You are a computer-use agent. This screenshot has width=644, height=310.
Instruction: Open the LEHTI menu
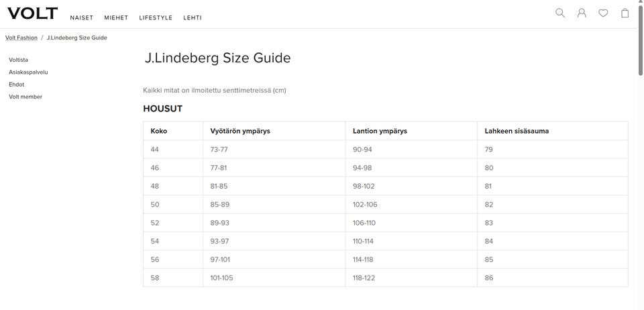pos(193,18)
